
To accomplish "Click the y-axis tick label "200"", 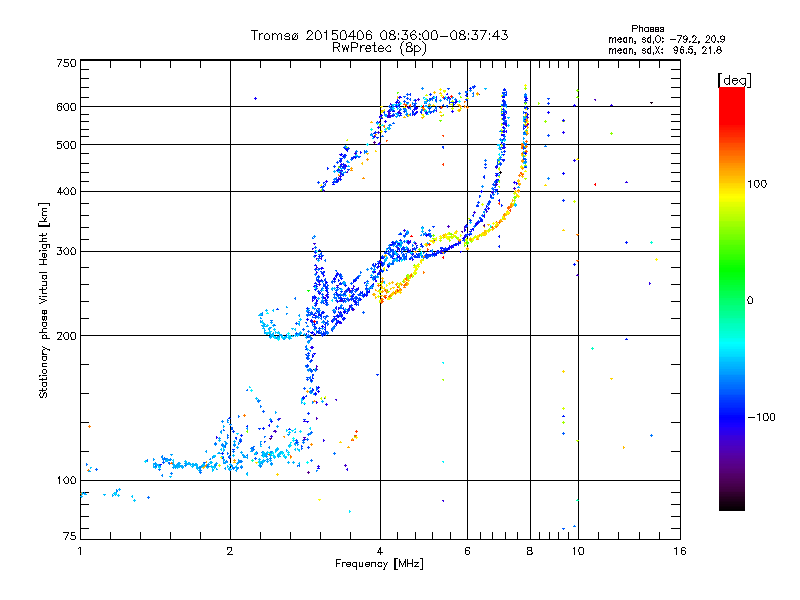I will pyautogui.click(x=66, y=336).
